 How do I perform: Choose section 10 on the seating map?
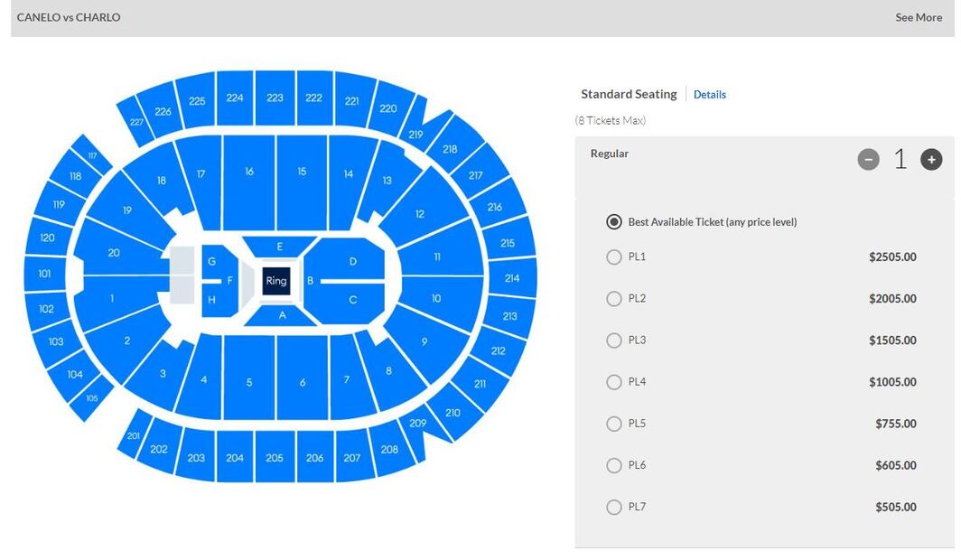pos(436,298)
